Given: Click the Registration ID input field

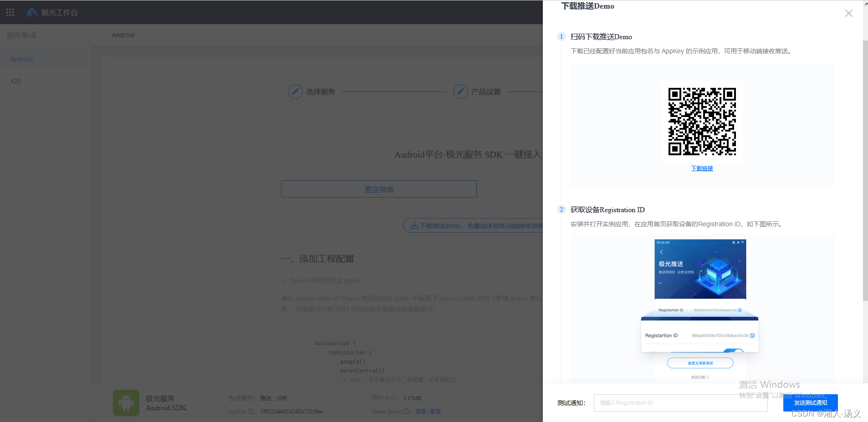Looking at the screenshot, I should tap(680, 403).
